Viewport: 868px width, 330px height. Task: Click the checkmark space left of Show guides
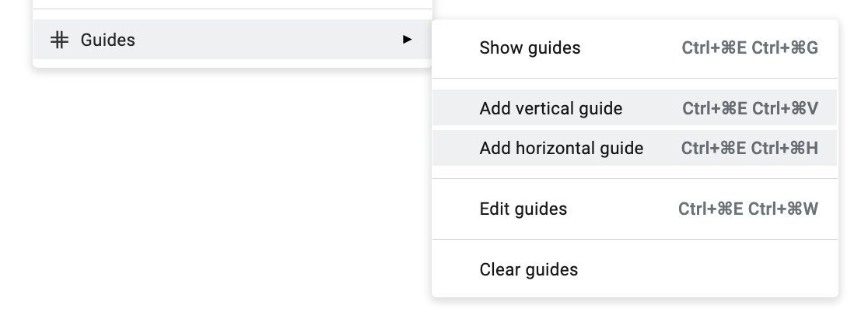click(x=456, y=48)
